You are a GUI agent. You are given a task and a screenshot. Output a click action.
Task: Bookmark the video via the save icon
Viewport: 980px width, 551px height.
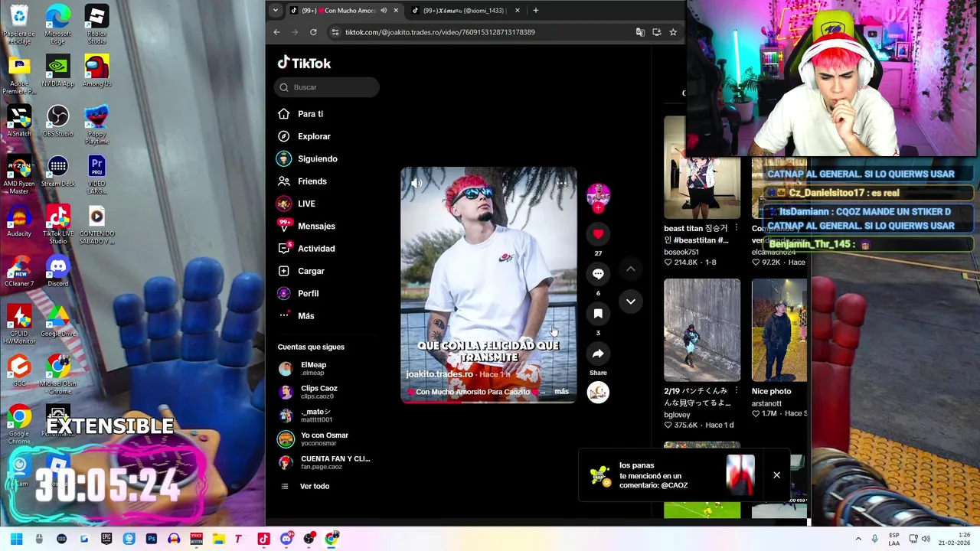click(x=598, y=314)
